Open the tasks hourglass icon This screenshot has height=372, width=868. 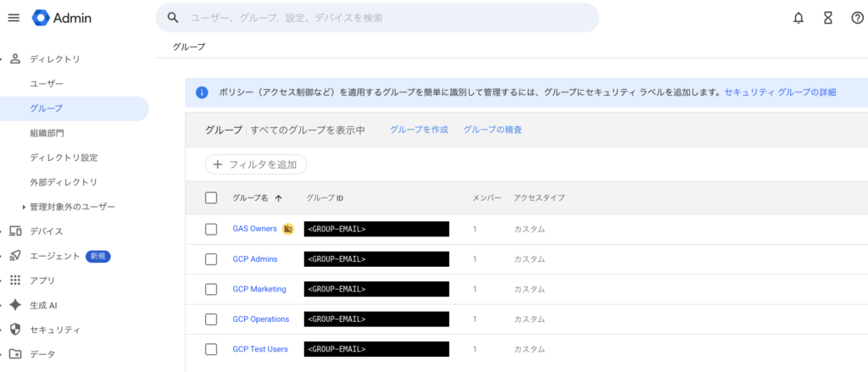[827, 19]
